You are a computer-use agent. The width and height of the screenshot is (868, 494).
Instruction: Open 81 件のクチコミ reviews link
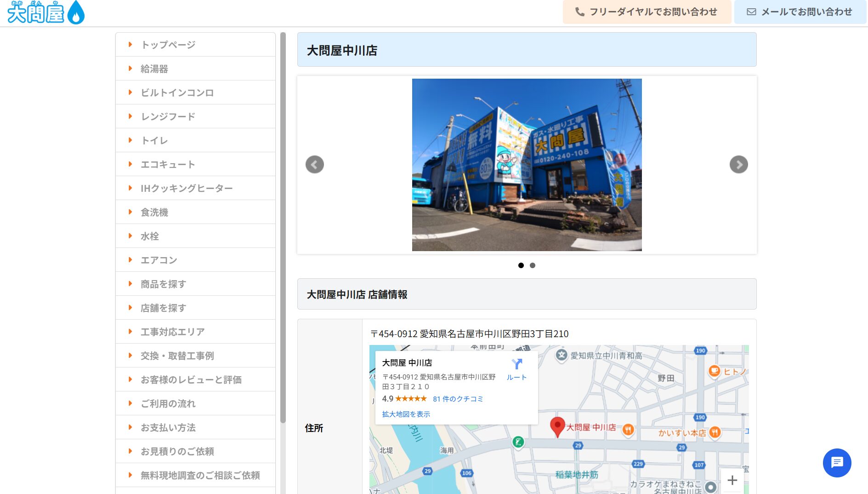pyautogui.click(x=458, y=399)
